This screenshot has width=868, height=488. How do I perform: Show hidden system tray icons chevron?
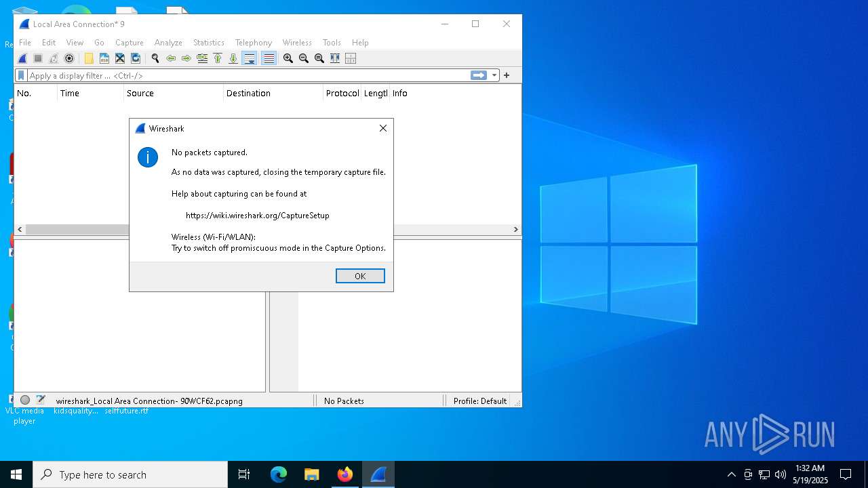click(x=731, y=474)
